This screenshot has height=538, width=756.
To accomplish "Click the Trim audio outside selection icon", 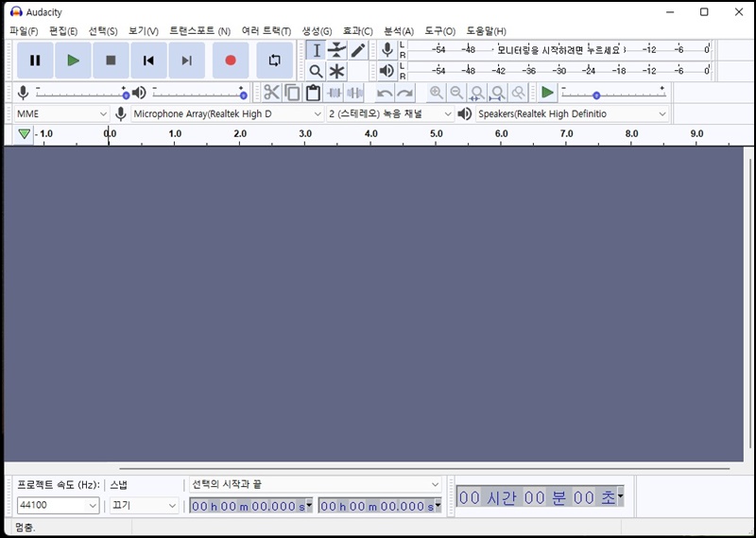I will pos(335,92).
